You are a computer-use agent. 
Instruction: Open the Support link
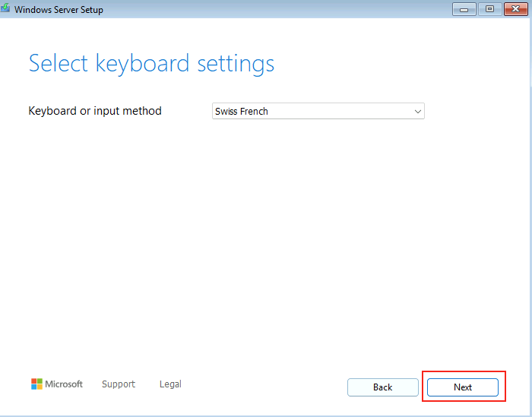pyautogui.click(x=119, y=384)
